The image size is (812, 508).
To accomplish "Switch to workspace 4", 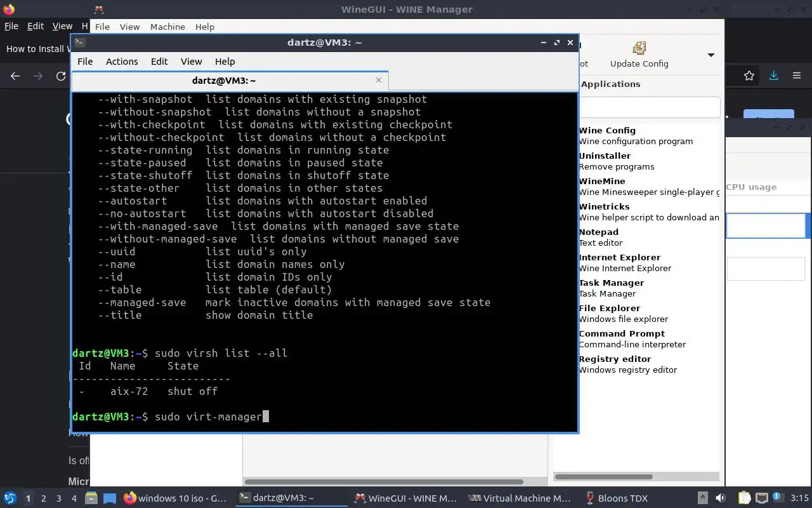I will tap(74, 498).
